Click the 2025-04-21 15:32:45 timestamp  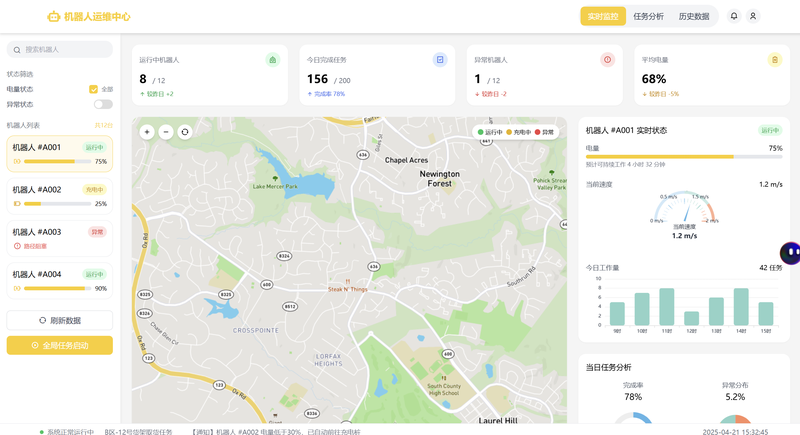click(x=735, y=432)
